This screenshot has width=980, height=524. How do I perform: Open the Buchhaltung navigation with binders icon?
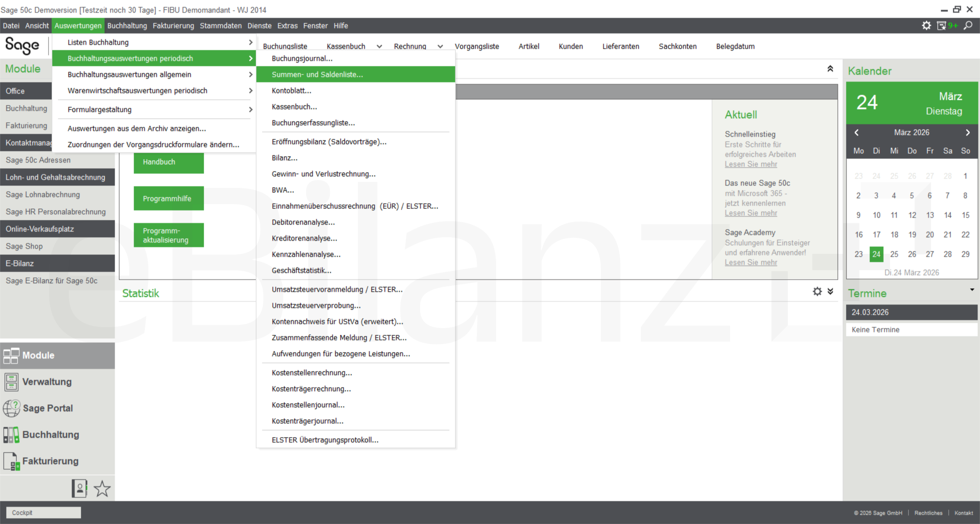click(x=57, y=434)
